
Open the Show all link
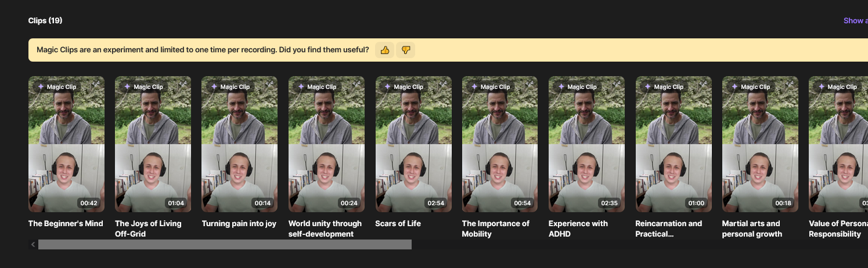(x=855, y=20)
